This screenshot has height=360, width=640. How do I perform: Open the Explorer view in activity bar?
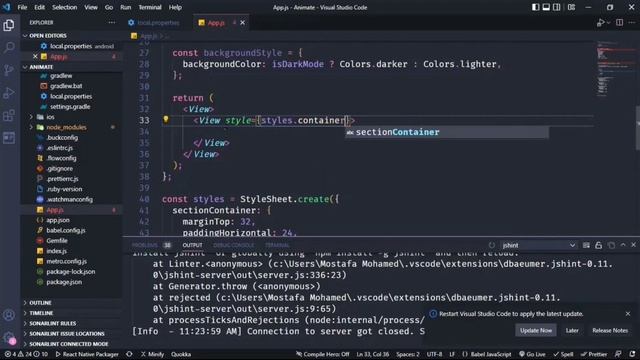tap(9, 25)
